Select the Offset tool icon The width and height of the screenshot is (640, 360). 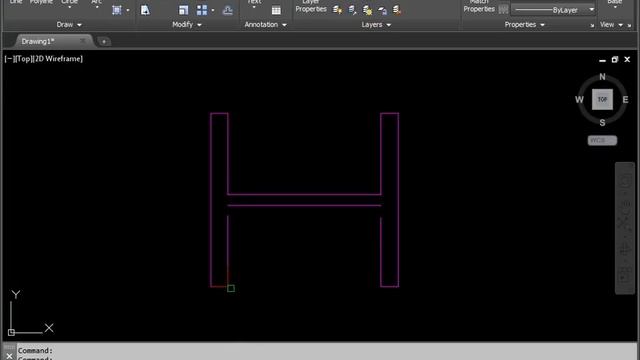pos(228,10)
